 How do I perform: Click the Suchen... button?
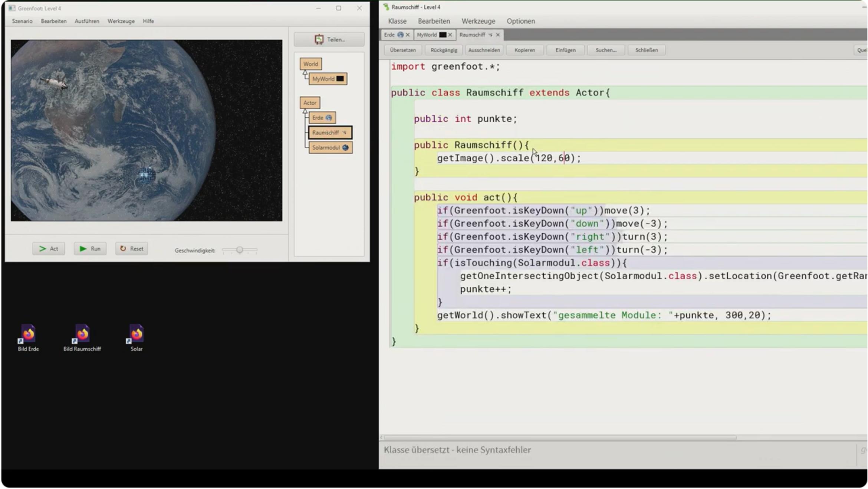605,50
